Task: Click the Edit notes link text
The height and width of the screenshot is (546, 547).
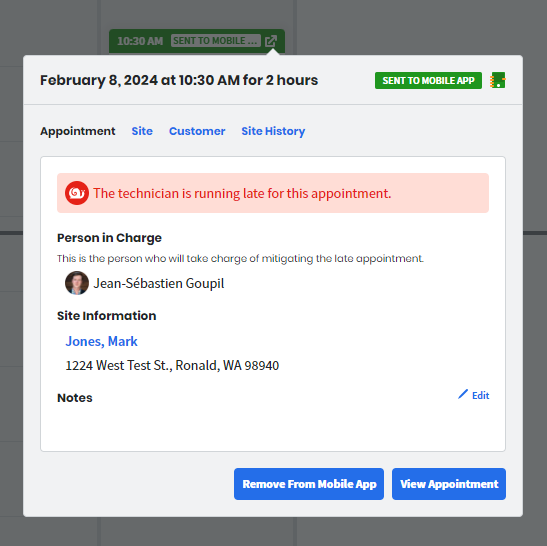Action: pos(481,395)
